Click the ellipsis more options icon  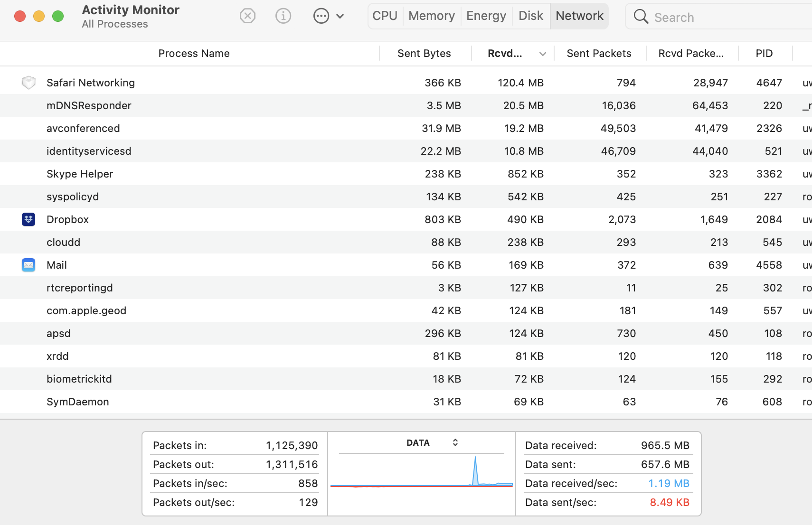click(321, 16)
